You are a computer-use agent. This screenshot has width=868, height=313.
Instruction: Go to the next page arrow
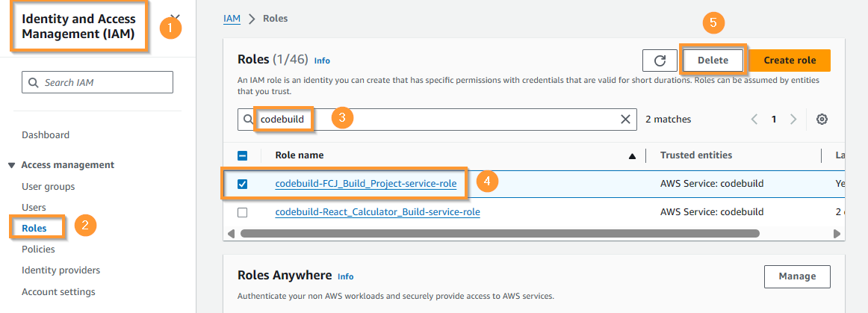(x=793, y=119)
